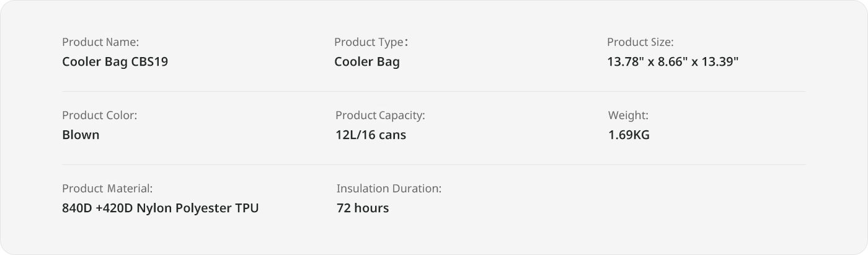Click the Product Name label
This screenshot has height=255, width=868.
(x=100, y=42)
